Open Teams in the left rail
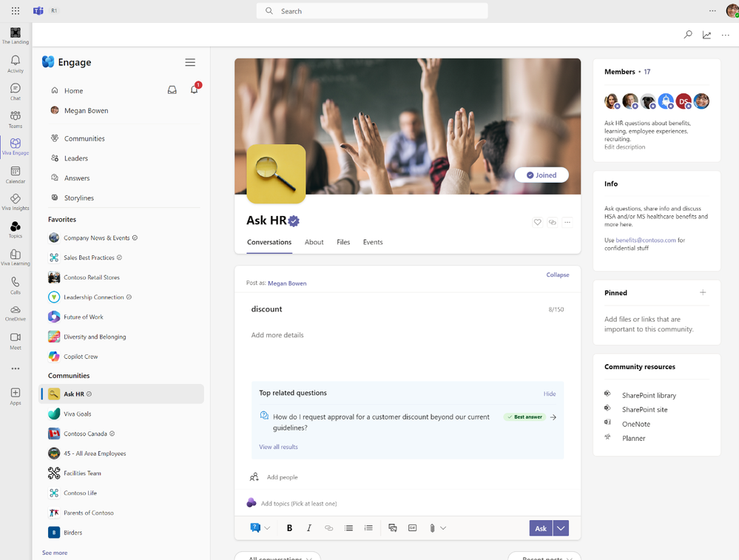Viewport: 739px width, 560px height. click(x=15, y=119)
